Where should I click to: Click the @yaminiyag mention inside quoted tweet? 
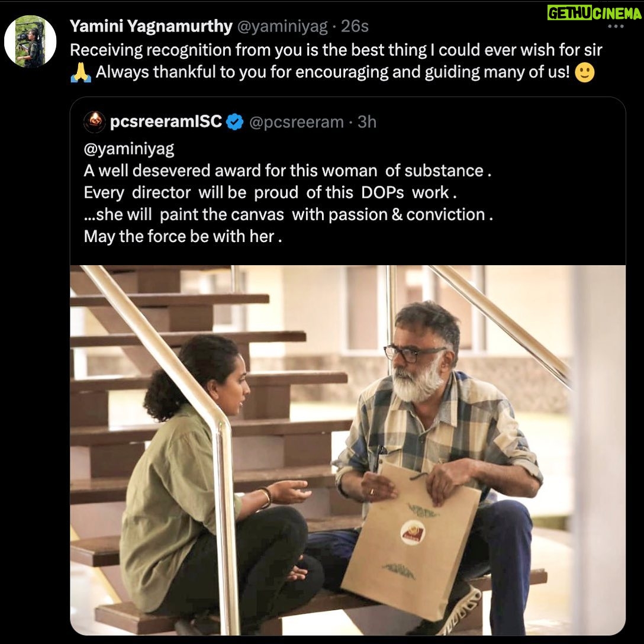coord(129,149)
